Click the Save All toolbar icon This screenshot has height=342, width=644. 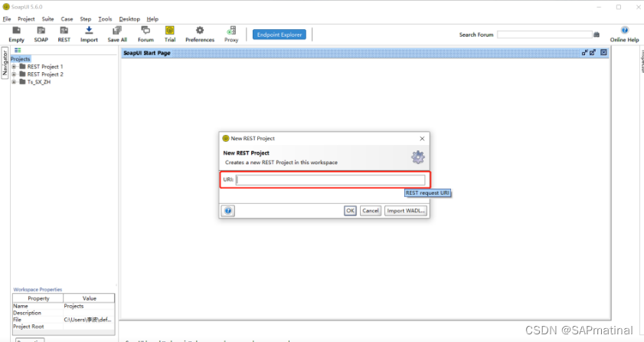click(x=117, y=34)
